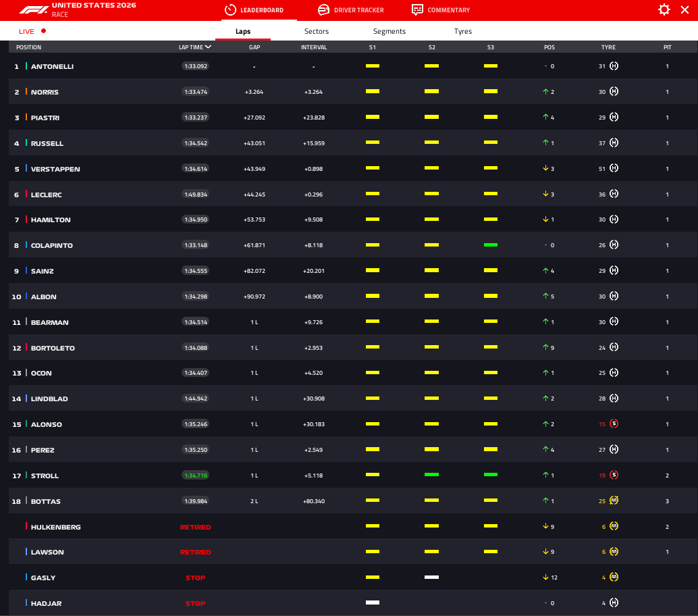
Task: Click Hulkenberg's medium tyre icon
Action: point(614,526)
